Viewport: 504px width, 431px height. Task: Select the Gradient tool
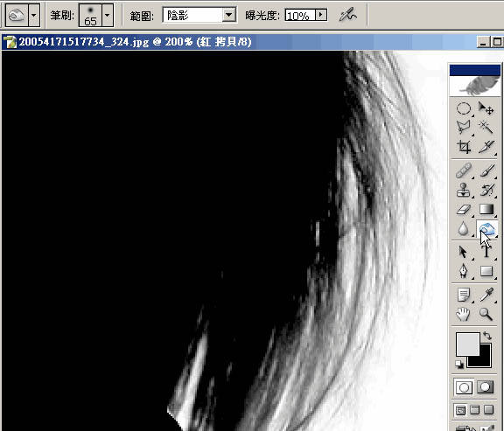(486, 209)
